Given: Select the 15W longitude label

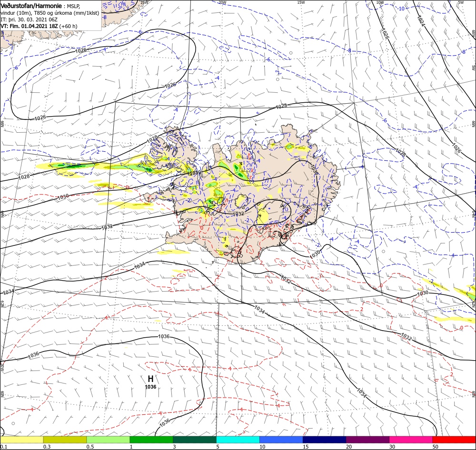Looking at the screenshot, I should pos(301,2).
